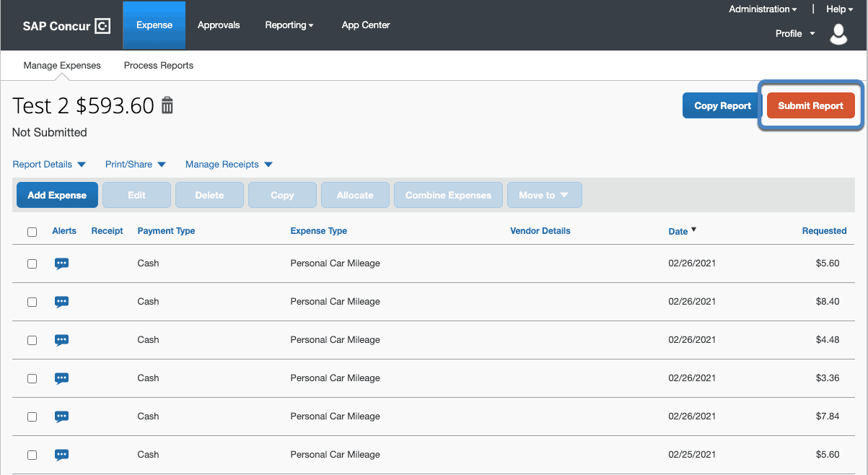The width and height of the screenshot is (868, 475).
Task: Check the box for the 02/25/2021 expense
Action: 32,455
